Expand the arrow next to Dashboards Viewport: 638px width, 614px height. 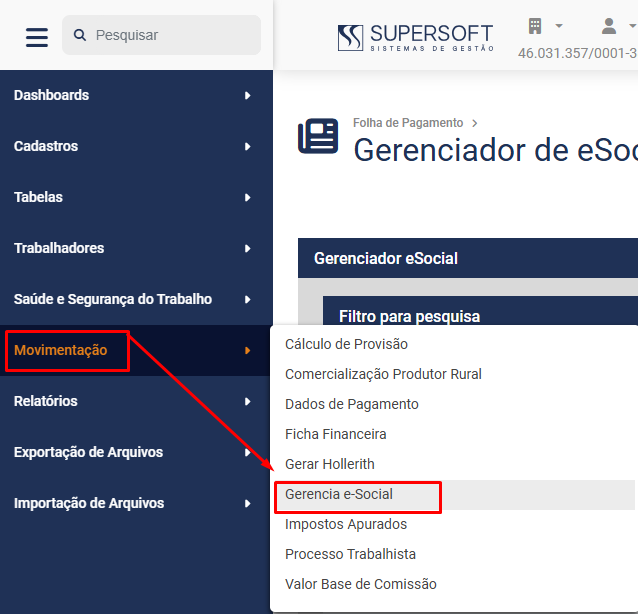pos(247,96)
